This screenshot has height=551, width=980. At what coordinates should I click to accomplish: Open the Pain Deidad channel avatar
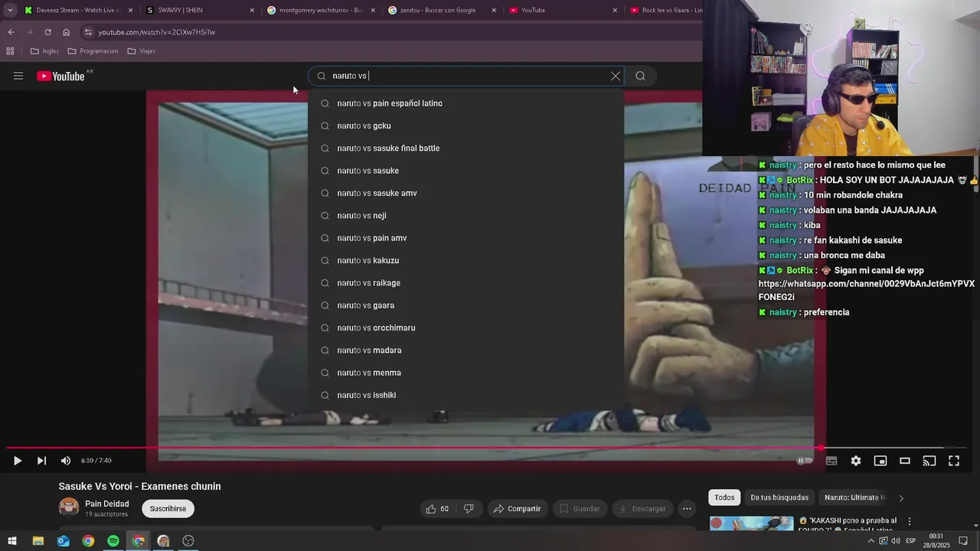click(x=69, y=507)
